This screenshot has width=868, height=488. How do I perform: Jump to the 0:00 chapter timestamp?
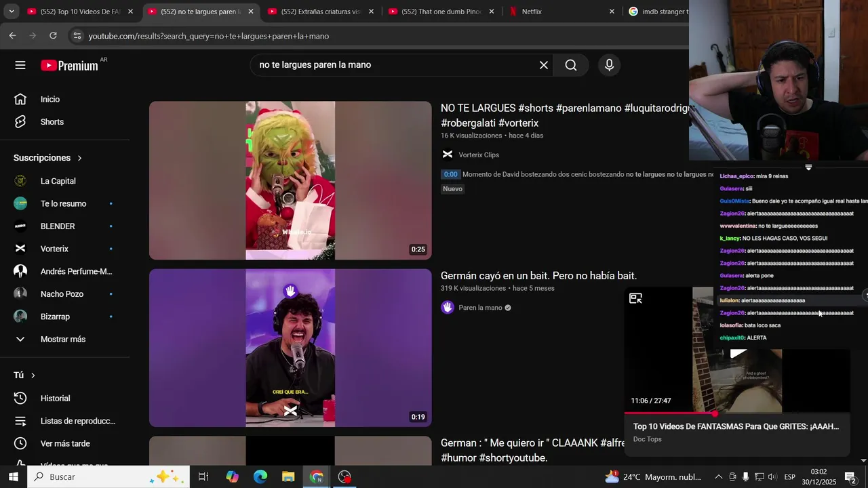450,175
